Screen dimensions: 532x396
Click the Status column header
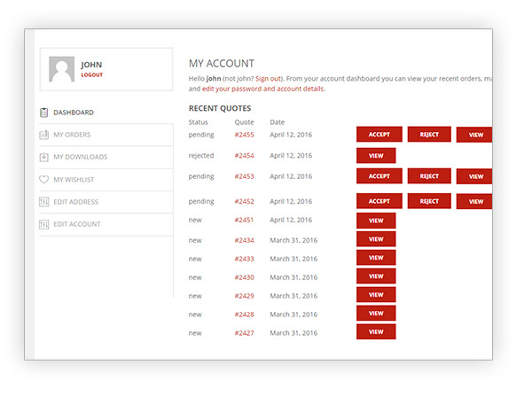[x=198, y=122]
